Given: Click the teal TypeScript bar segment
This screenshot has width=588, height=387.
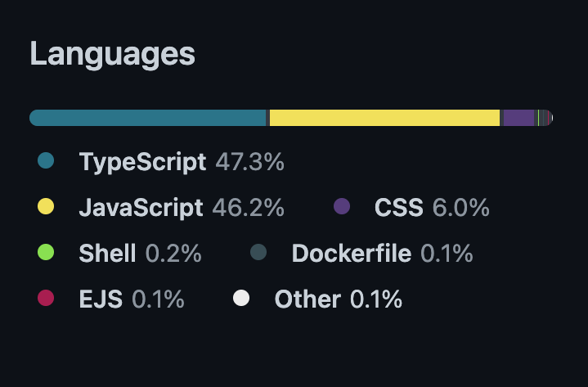Looking at the screenshot, I should coord(148,118).
